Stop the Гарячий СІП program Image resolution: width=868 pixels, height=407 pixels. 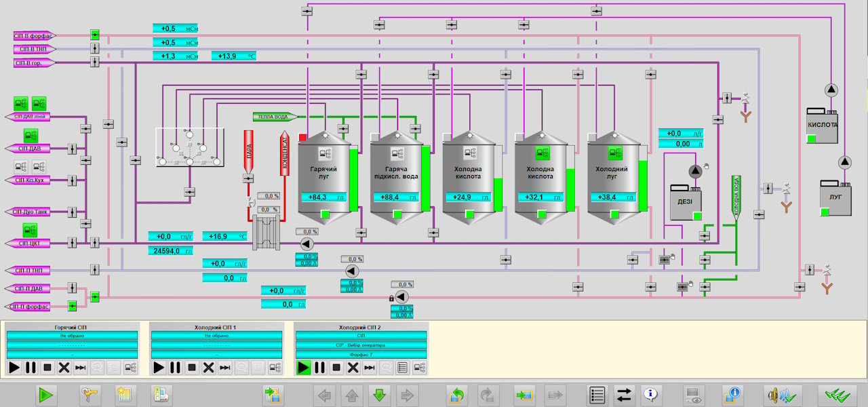47,368
